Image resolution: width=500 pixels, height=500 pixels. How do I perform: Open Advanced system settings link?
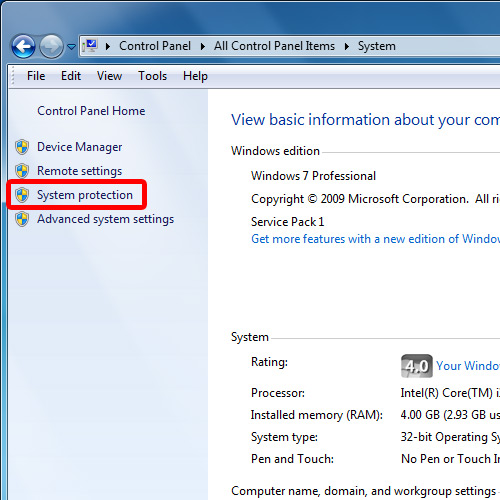pos(105,219)
